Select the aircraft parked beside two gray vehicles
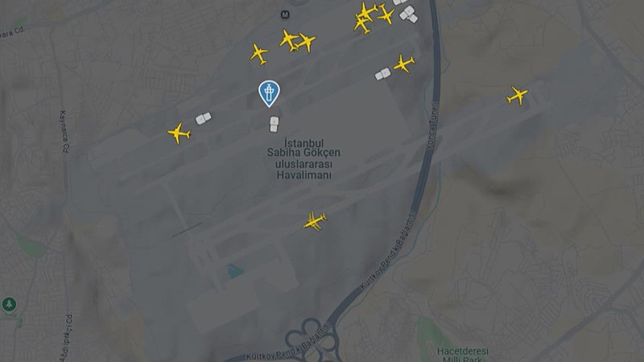644x362 pixels. coord(404,64)
